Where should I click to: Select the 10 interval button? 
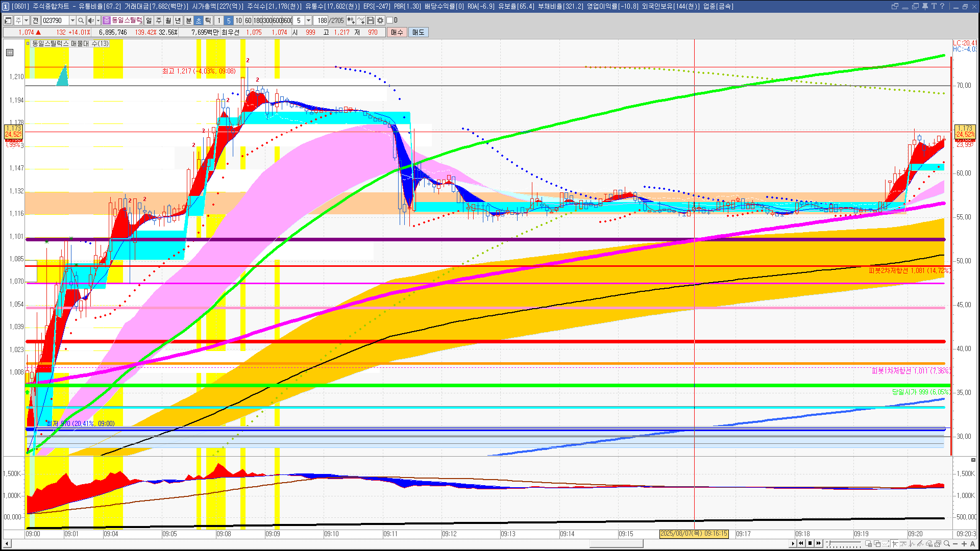tap(238, 20)
